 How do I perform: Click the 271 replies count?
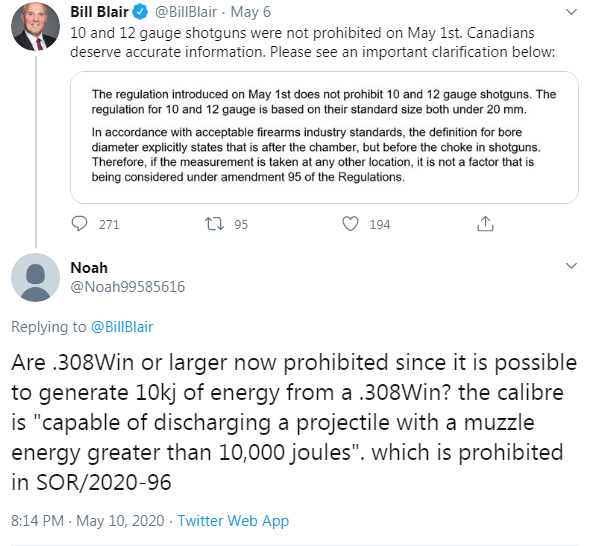click(x=109, y=225)
